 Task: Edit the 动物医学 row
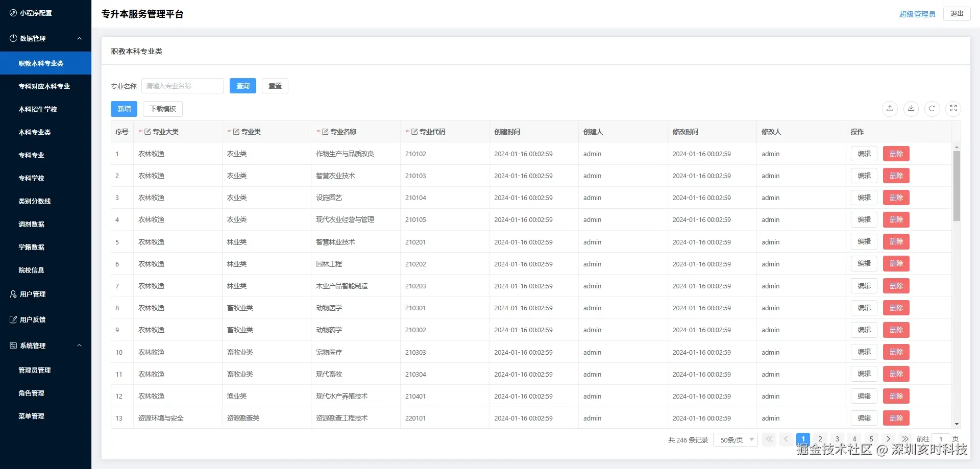(864, 308)
